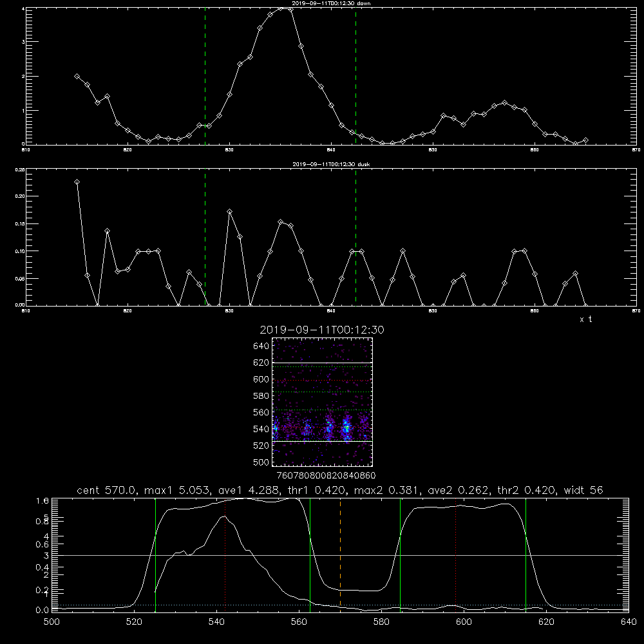Click x-axis label "600" on bottom plot
Screen dimensions: 644x644
coord(464,622)
